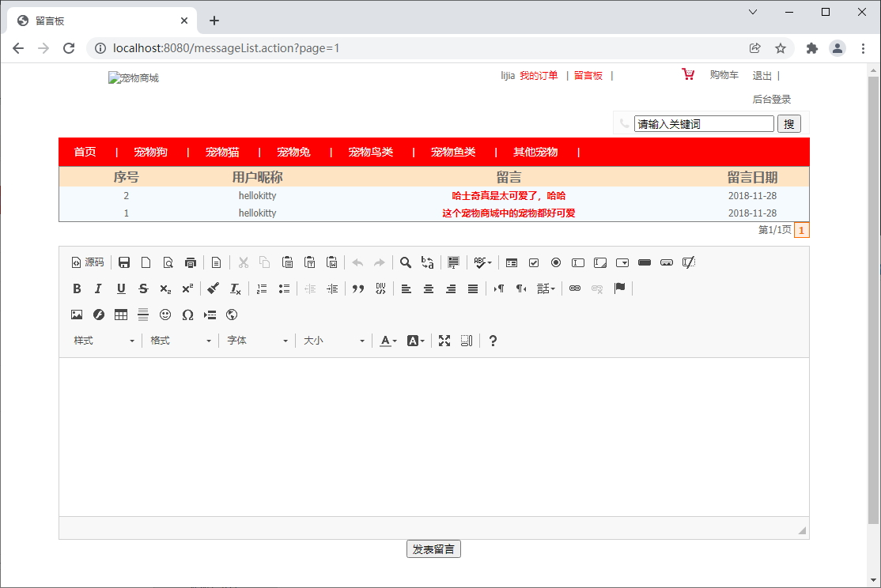Click the Source (源码) editor button
Viewport: 881px width, 588px height.
point(88,262)
